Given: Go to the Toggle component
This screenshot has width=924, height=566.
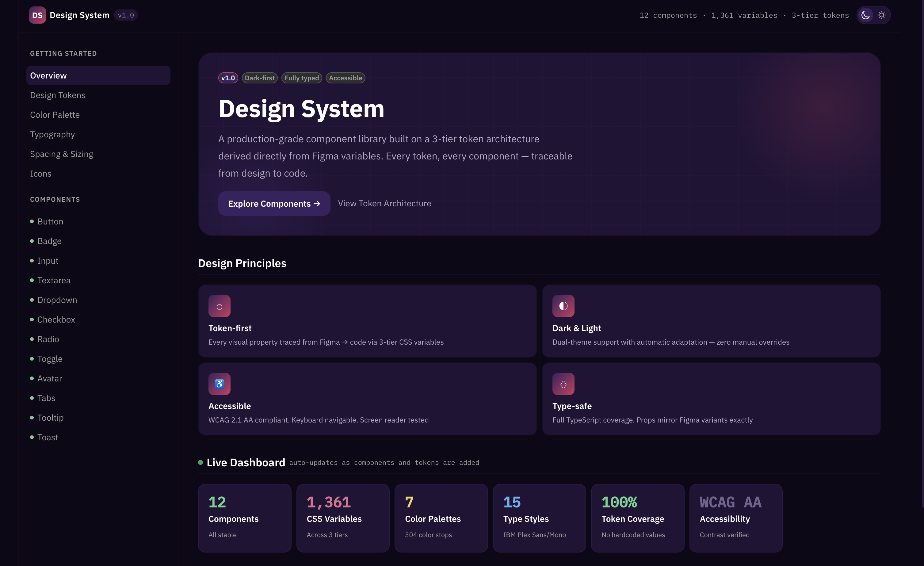Looking at the screenshot, I should coord(98,359).
